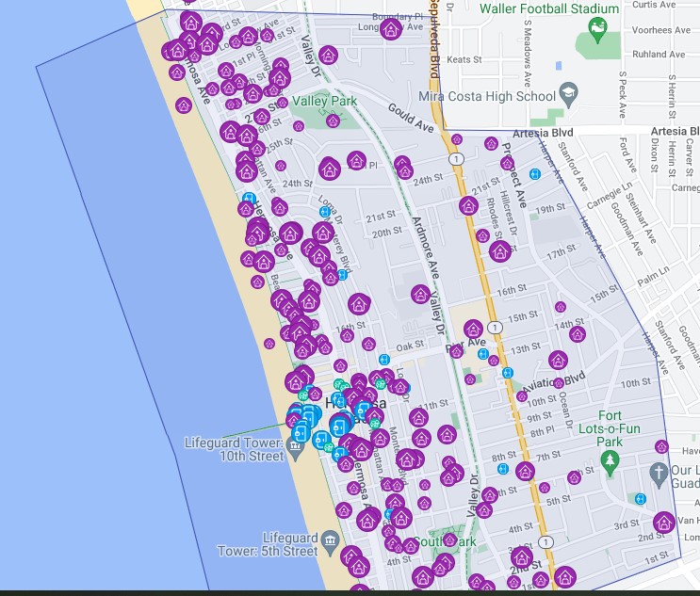This screenshot has width=700, height=596.
Task: Click the Valley Park label
Action: (324, 102)
